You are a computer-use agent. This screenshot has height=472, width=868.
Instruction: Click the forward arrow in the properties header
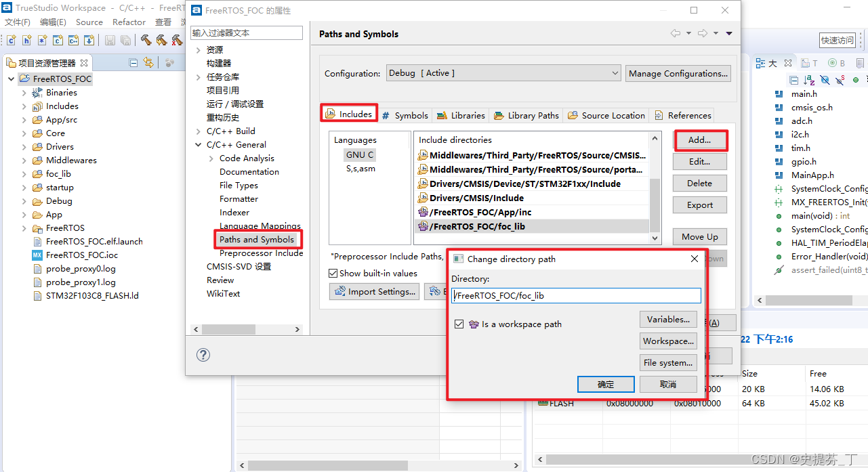pos(703,33)
